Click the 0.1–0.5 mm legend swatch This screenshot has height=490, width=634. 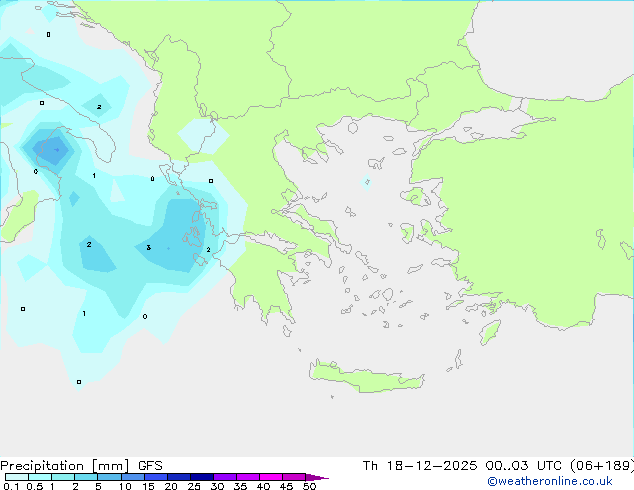pos(17,477)
